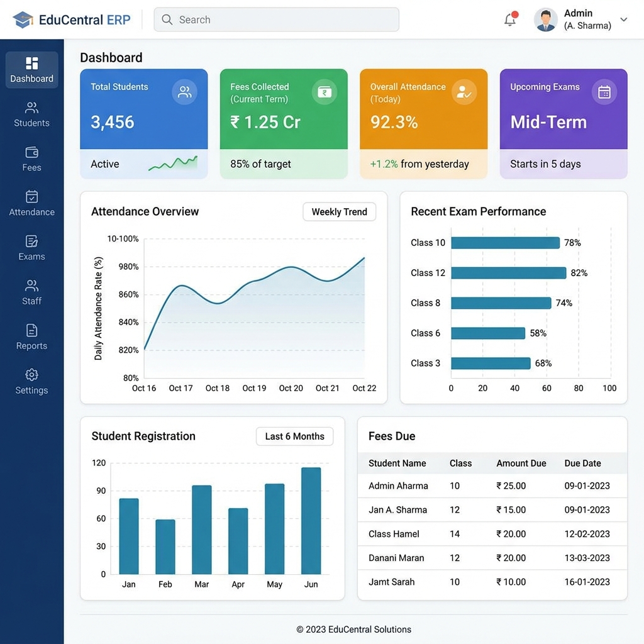644x644 pixels.
Task: Click the 13-03-2023 due date
Action: pos(587,558)
